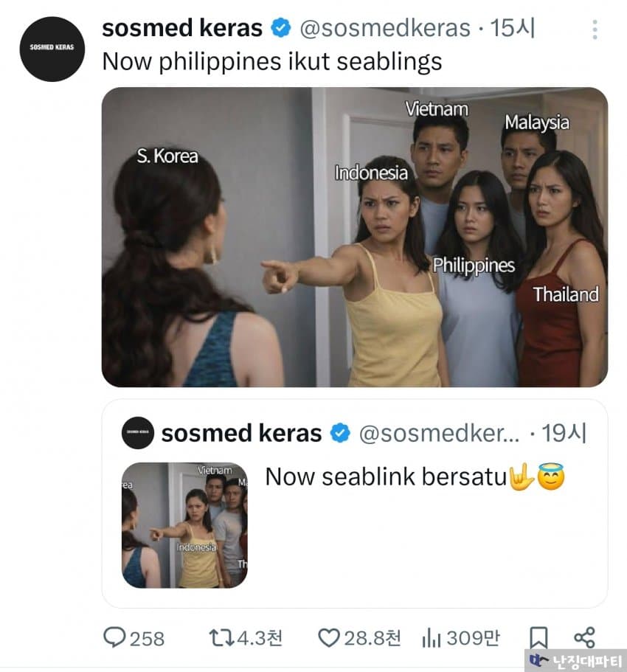Open the quoted tweet's thumbnail image
Viewport: 627px width, 672px height.
[184, 524]
